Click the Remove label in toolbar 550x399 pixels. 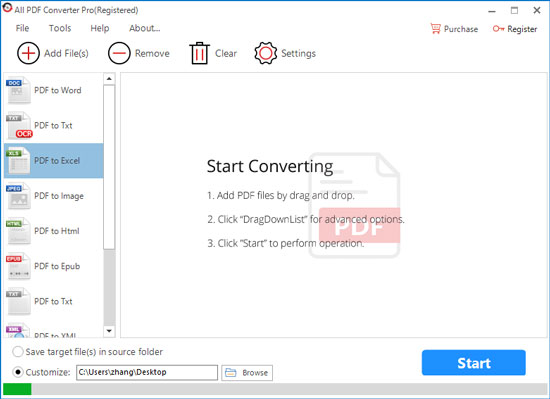(x=152, y=53)
